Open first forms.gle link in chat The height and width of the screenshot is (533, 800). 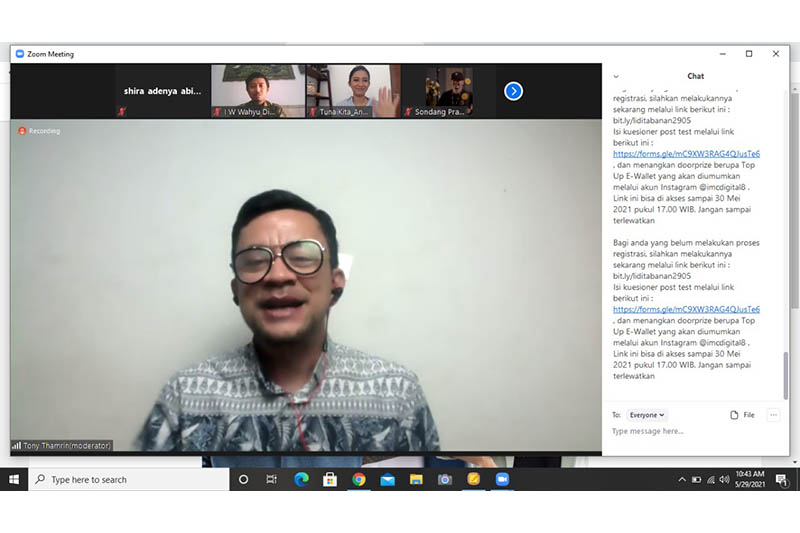pos(686,154)
